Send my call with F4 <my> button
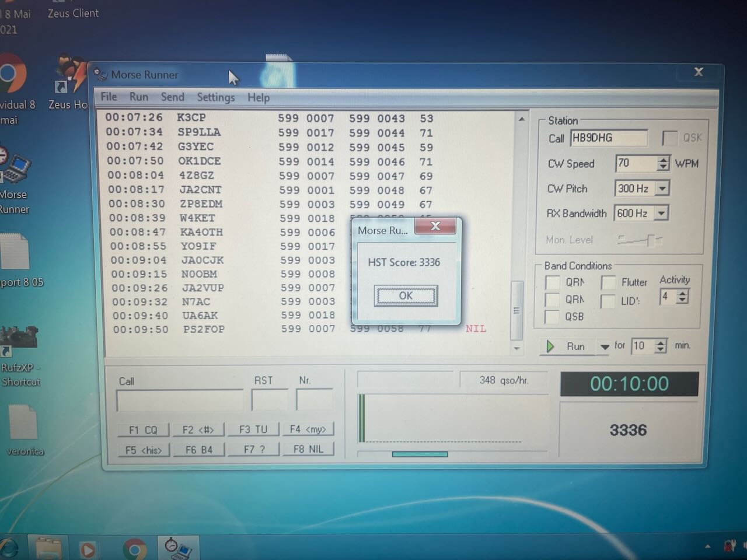This screenshot has width=747, height=560. click(308, 429)
